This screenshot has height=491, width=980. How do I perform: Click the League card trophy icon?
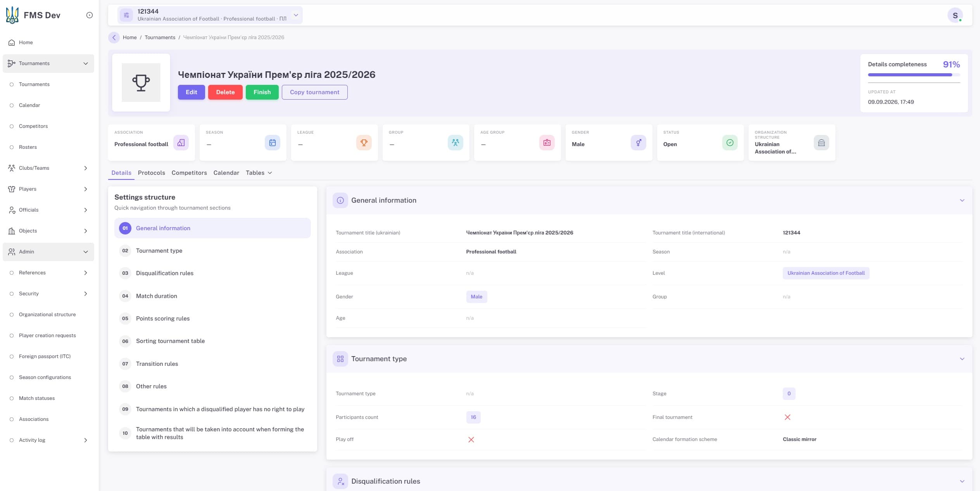tap(364, 143)
